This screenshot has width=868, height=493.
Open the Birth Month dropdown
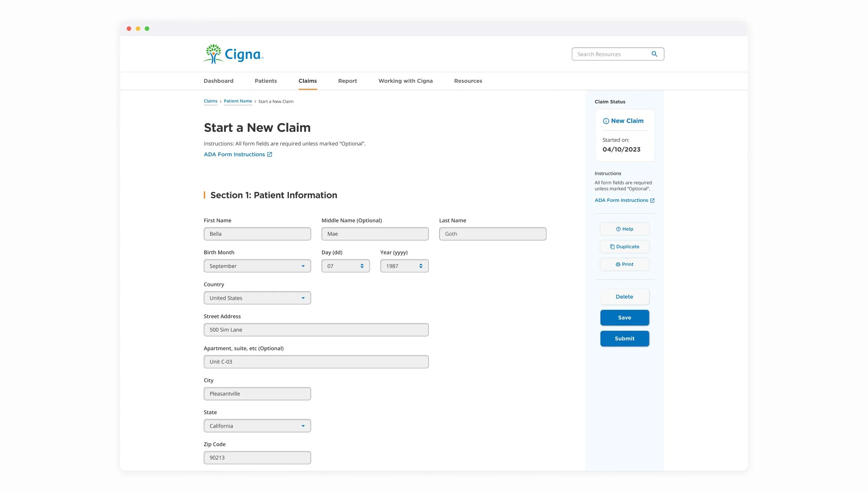(x=257, y=266)
